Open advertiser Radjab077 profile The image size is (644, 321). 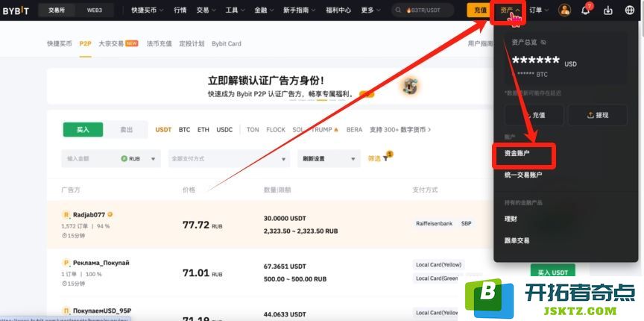tap(89, 214)
